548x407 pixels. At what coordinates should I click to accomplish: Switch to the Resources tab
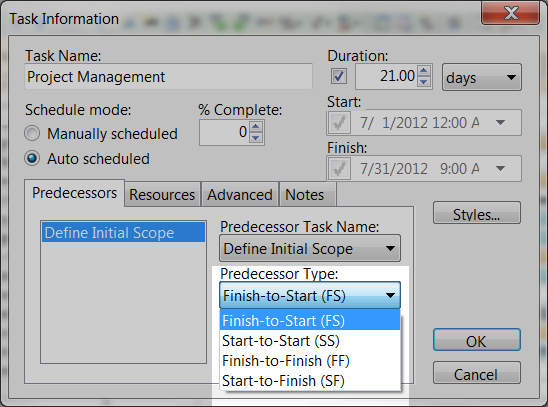click(x=162, y=194)
